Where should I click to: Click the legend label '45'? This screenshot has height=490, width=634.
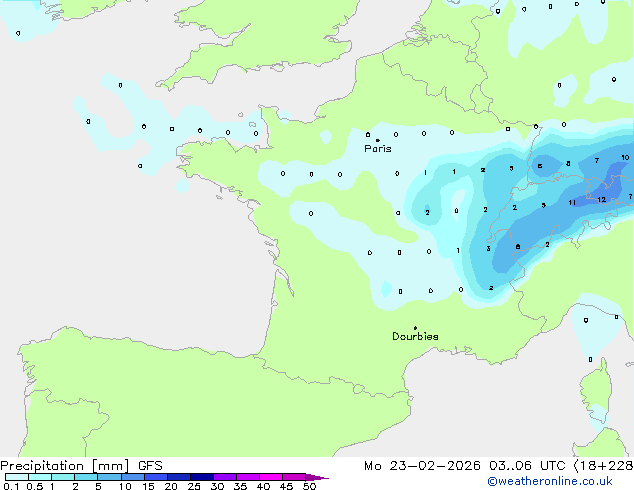click(286, 486)
